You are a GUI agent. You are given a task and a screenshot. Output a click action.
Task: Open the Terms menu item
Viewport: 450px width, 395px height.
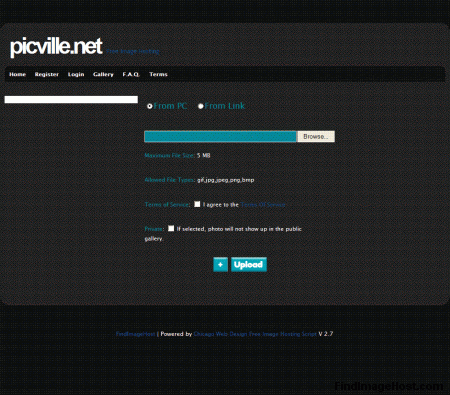[x=158, y=74]
